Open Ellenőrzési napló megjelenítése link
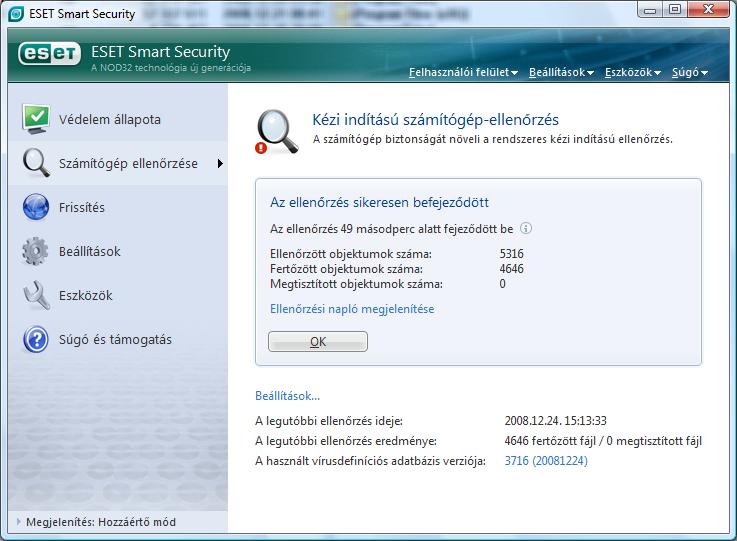Image resolution: width=737 pixels, height=541 pixels. tap(352, 309)
